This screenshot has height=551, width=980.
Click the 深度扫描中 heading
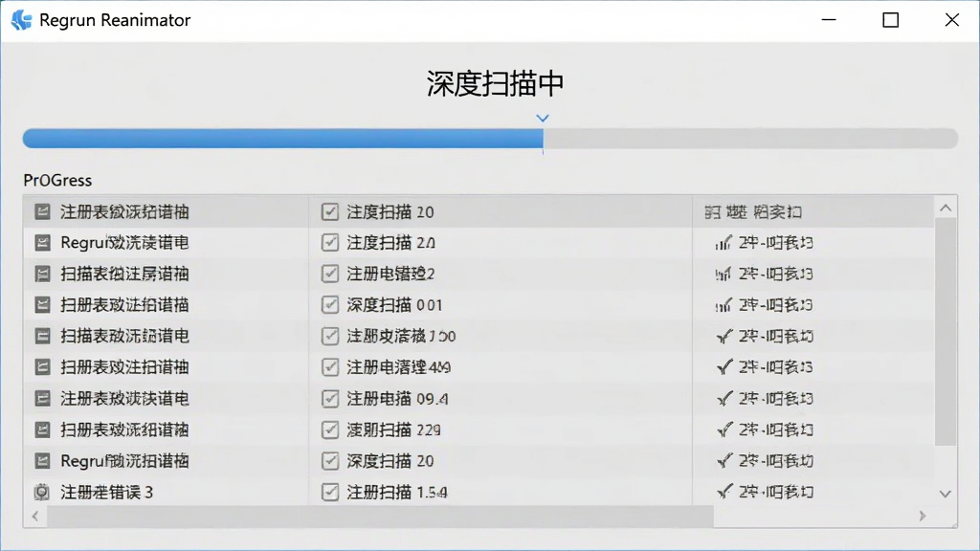(495, 83)
